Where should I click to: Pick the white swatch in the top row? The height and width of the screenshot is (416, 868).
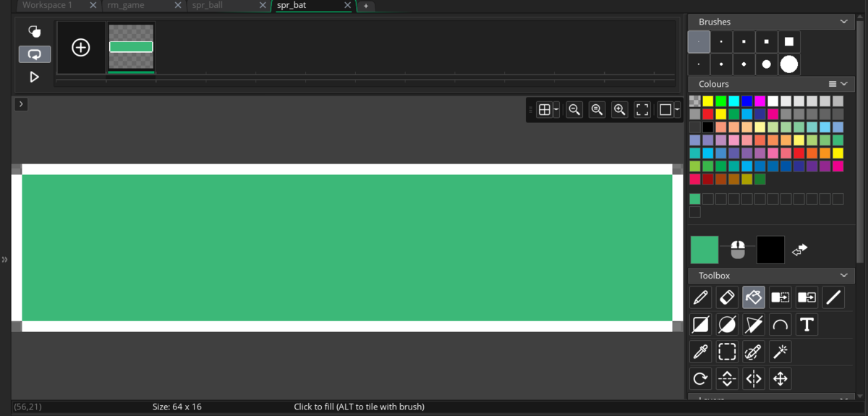point(773,101)
